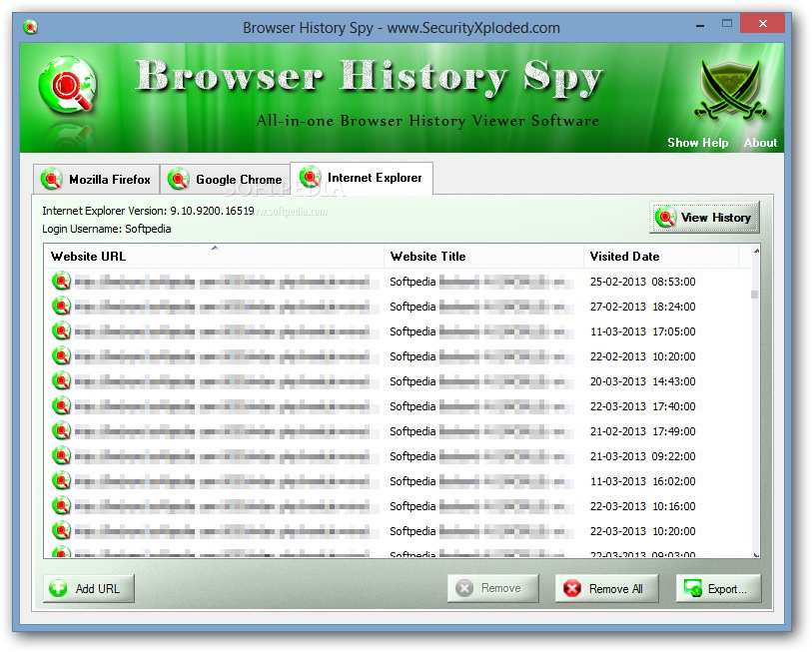Viewport: 812px width, 652px height.
Task: Click the green plus icon on Add URL
Action: (58, 588)
